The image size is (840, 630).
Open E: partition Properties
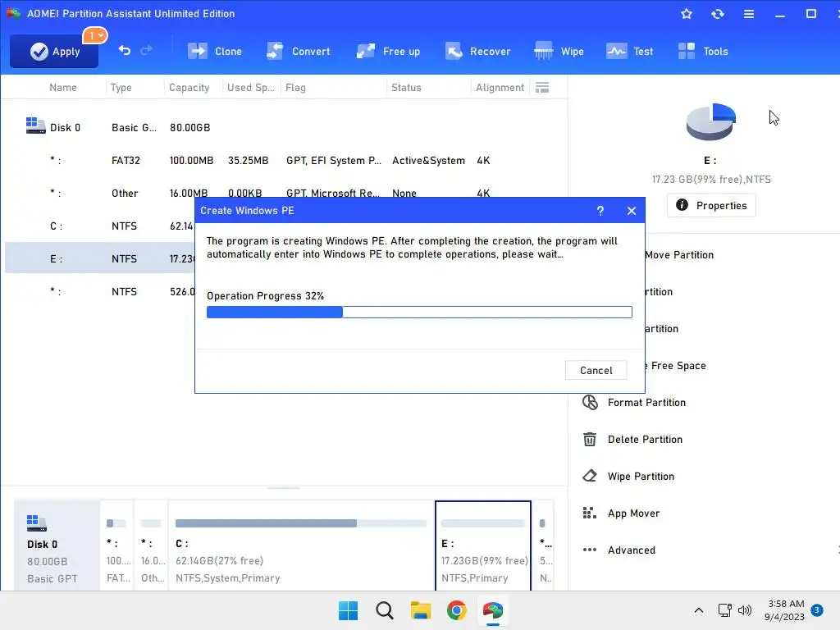coord(711,206)
